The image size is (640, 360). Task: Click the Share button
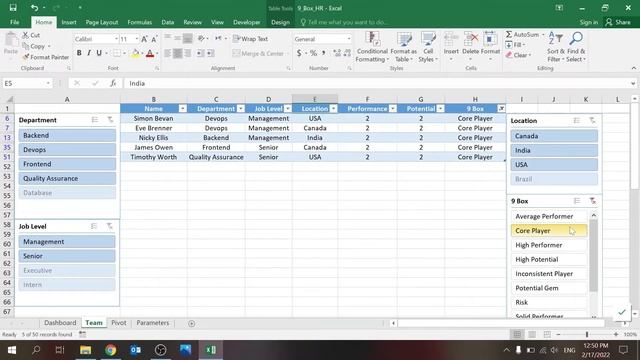(x=618, y=22)
